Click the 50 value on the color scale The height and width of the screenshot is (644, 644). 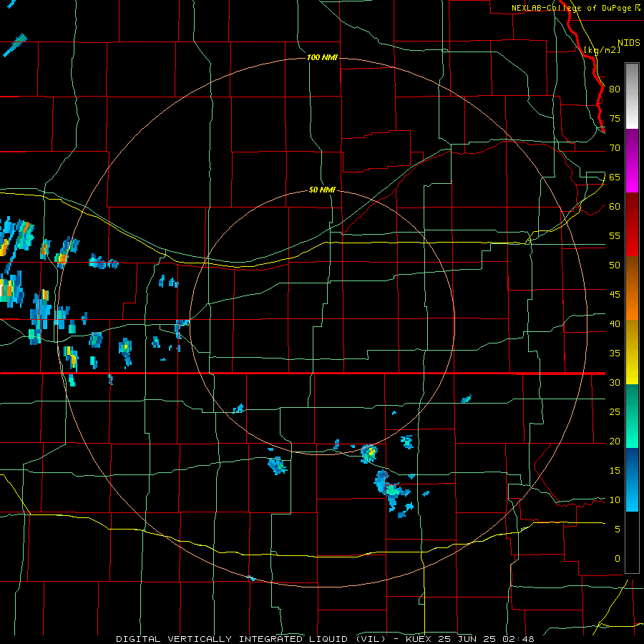click(615, 265)
